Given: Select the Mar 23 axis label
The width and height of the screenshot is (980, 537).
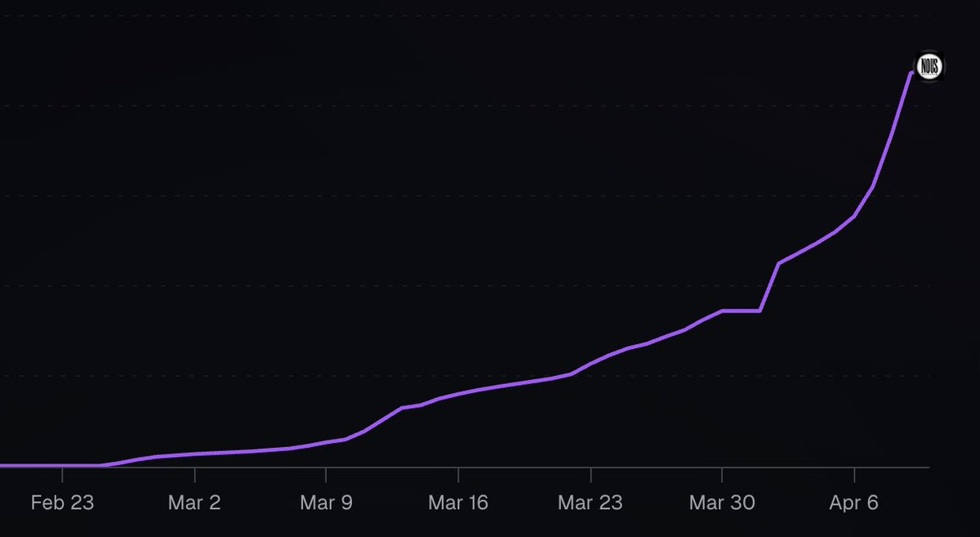Looking at the screenshot, I should point(590,503).
